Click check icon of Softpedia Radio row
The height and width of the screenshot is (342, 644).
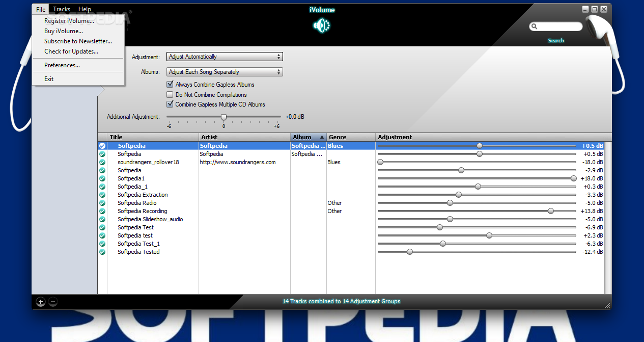click(x=102, y=203)
